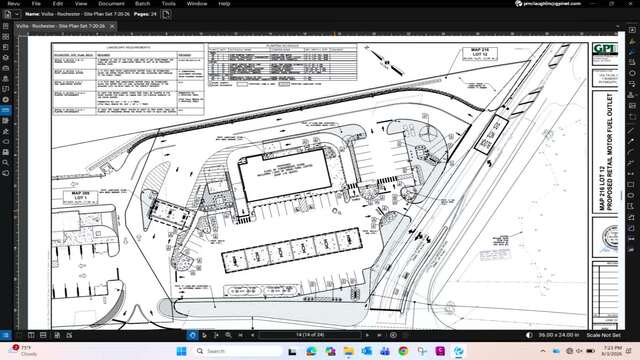Choose the Select arrow tool in bottom bar
Image resolution: width=640 pixels, height=360 pixels.
point(204,335)
